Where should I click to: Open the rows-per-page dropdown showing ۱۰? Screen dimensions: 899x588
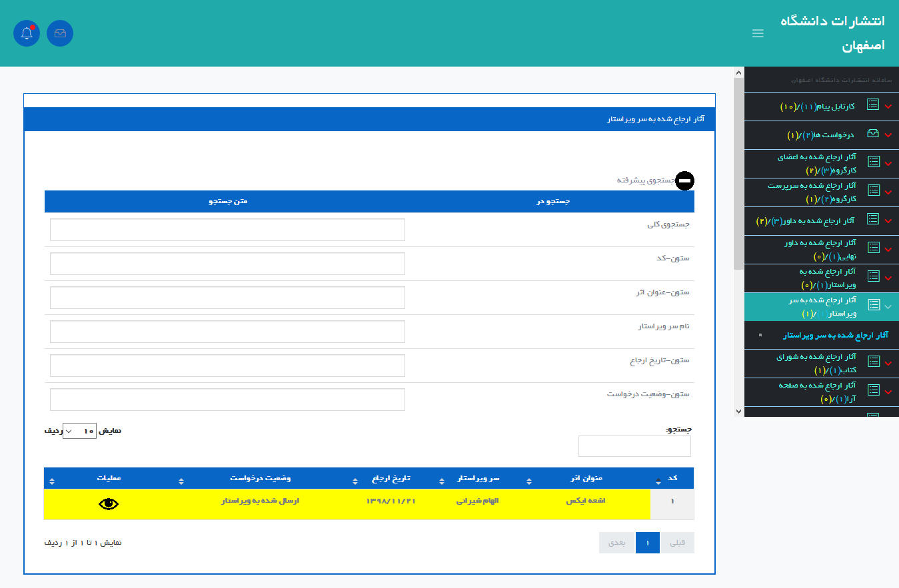(x=79, y=431)
